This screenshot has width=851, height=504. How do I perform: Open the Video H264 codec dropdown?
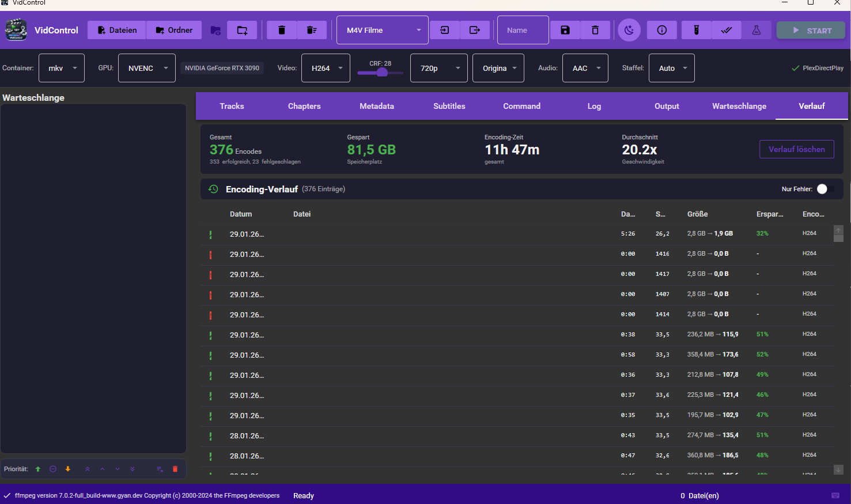click(x=326, y=68)
